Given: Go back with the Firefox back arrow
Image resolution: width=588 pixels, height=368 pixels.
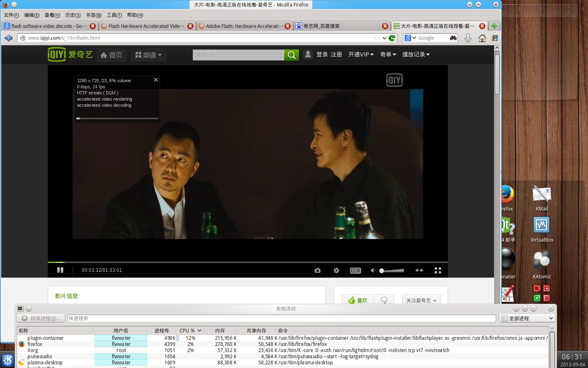Looking at the screenshot, I should click(9, 38).
